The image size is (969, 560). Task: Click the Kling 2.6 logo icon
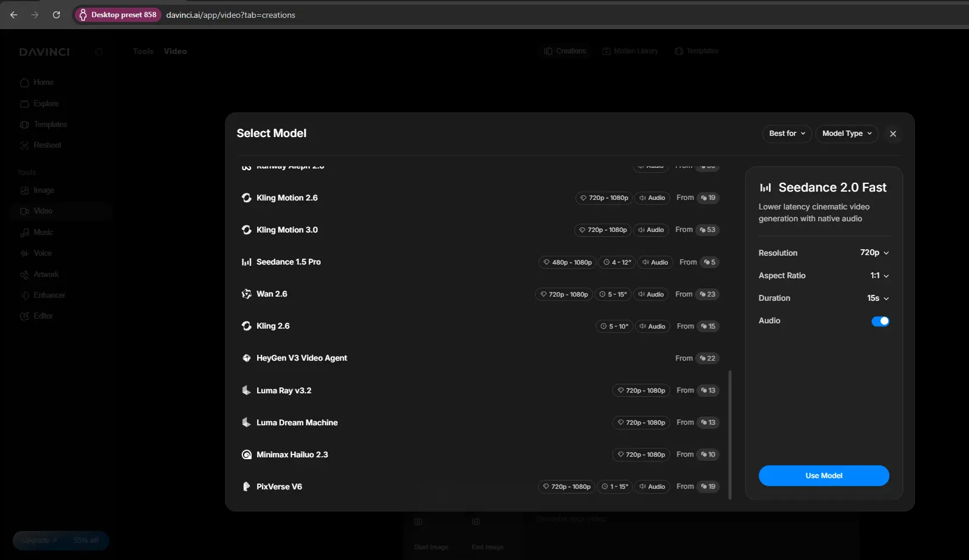[246, 326]
